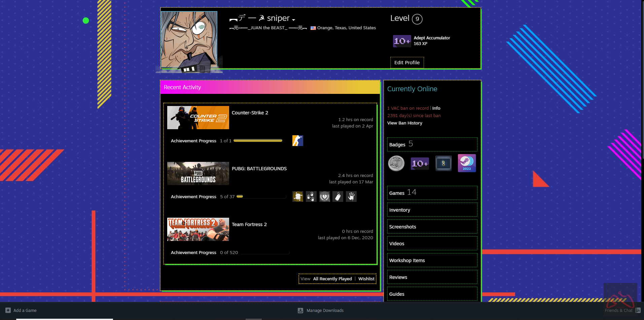The width and height of the screenshot is (644, 320).
Task: Open the Adept Accumulator 10+ badge in Badges
Action: tap(420, 164)
